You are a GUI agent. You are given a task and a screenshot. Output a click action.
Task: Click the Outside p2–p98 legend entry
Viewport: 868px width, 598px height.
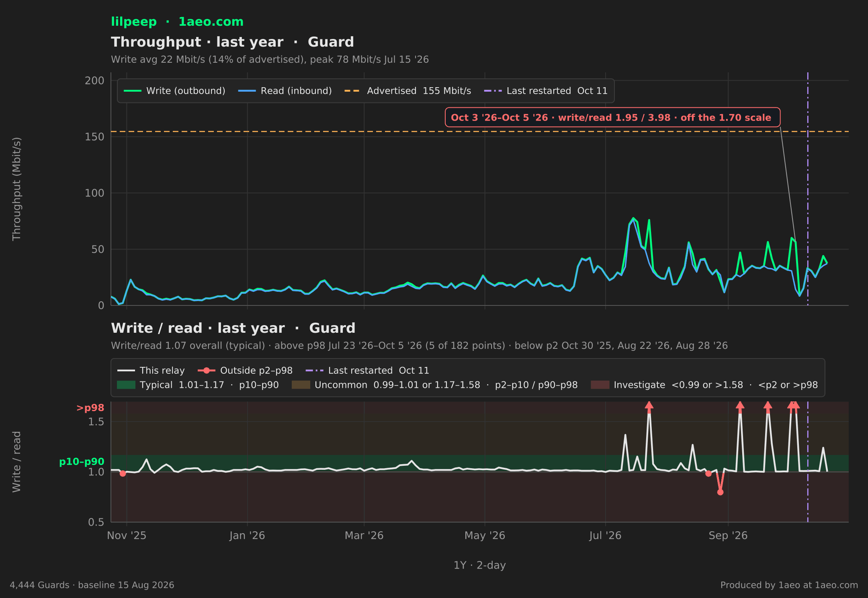(245, 371)
